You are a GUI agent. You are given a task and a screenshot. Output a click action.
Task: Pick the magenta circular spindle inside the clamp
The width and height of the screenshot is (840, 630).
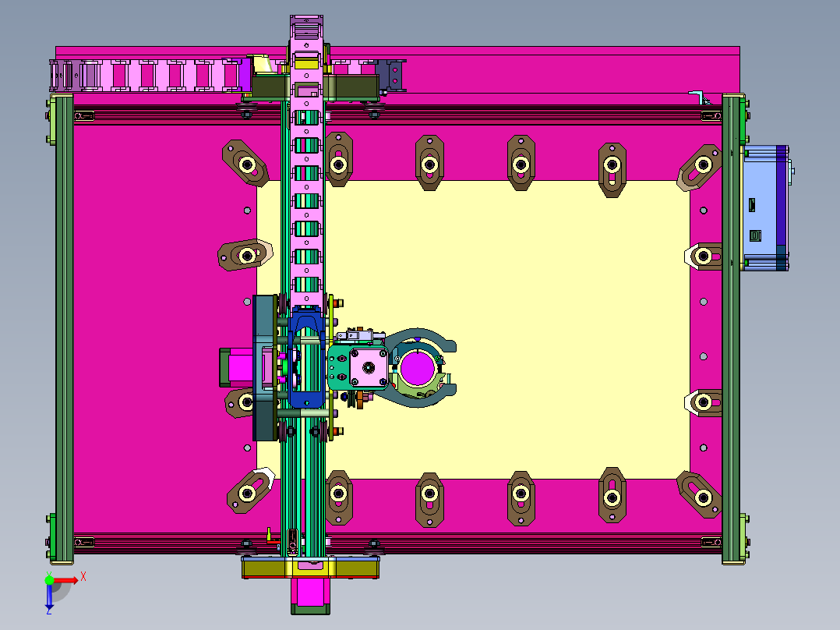418,368
